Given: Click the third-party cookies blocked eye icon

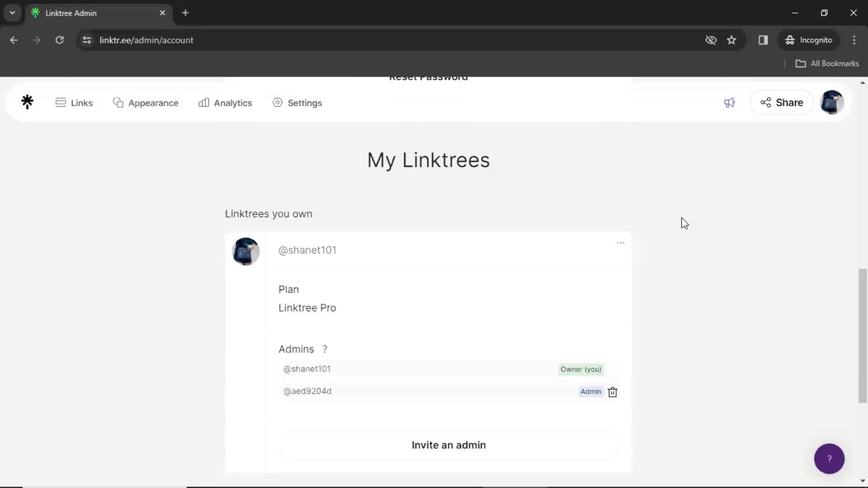Looking at the screenshot, I should point(711,40).
